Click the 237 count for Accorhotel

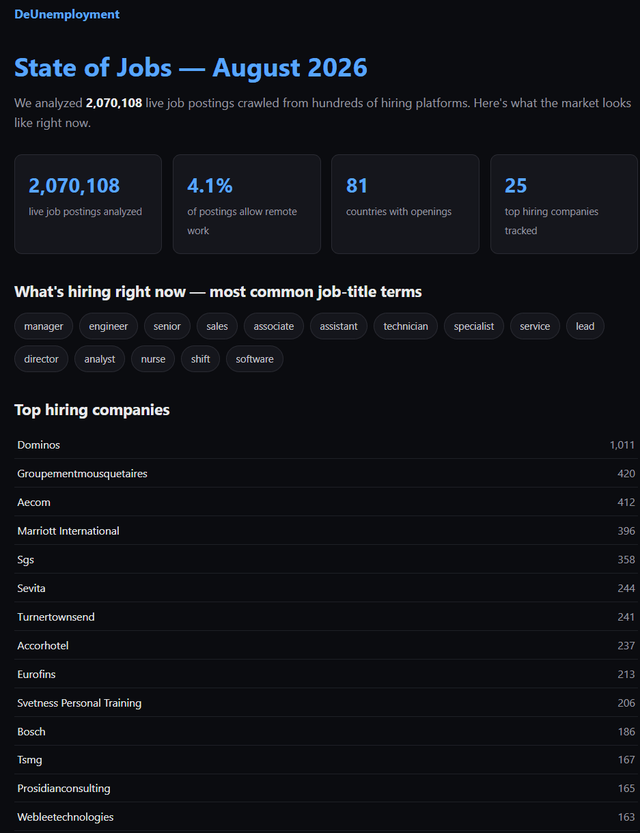tap(626, 646)
